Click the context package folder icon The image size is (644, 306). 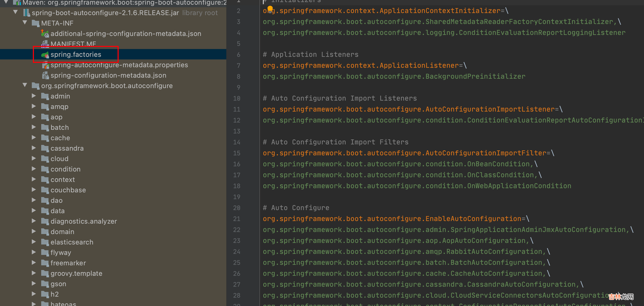pyautogui.click(x=45, y=180)
